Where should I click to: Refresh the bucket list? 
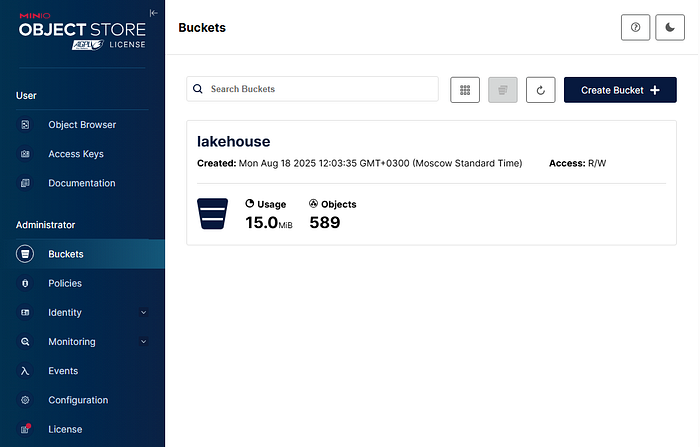coord(540,90)
